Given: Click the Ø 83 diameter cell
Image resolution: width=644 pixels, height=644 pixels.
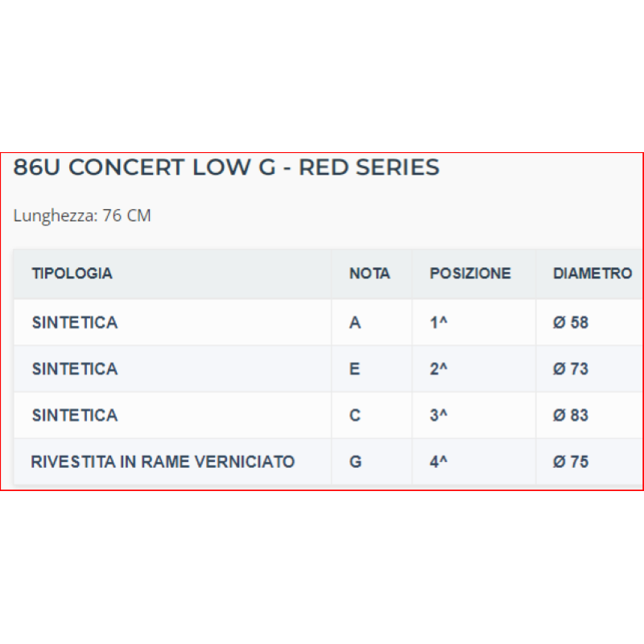Looking at the screenshot, I should tap(571, 415).
